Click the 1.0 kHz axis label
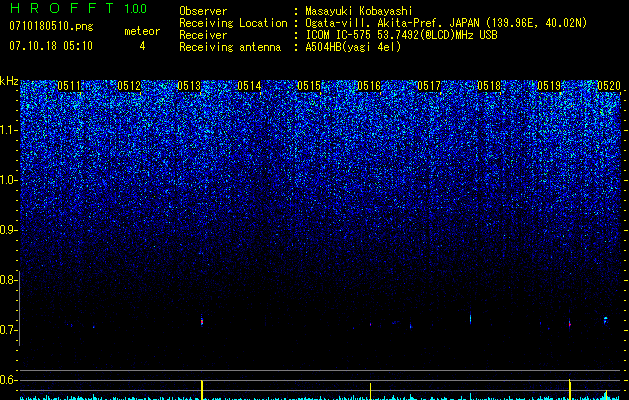 (x=9, y=181)
